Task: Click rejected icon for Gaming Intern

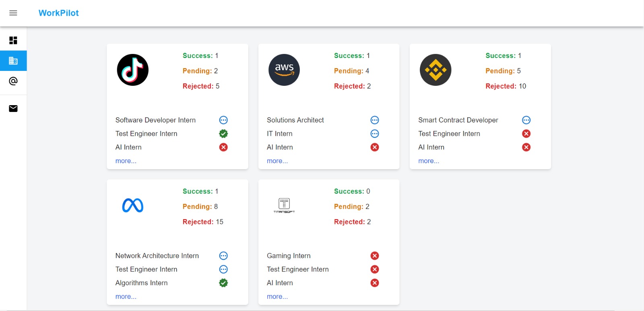Action: (375, 256)
